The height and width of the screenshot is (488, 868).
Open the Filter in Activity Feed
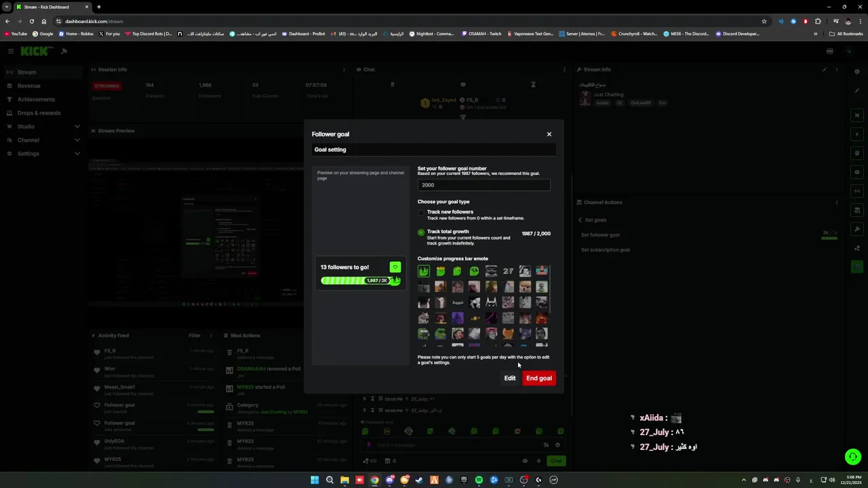(x=195, y=335)
